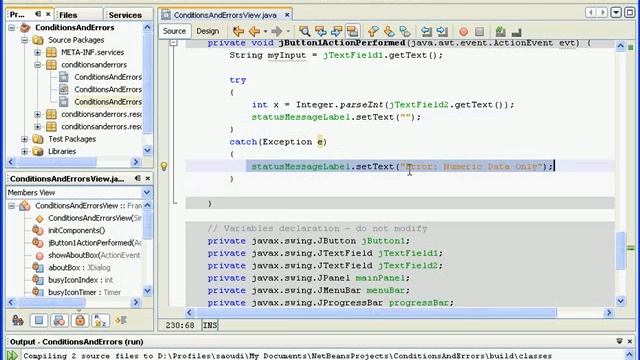Select busyIconTimer : Timer field
Screen dimensions: 640x360
[x=84, y=292]
